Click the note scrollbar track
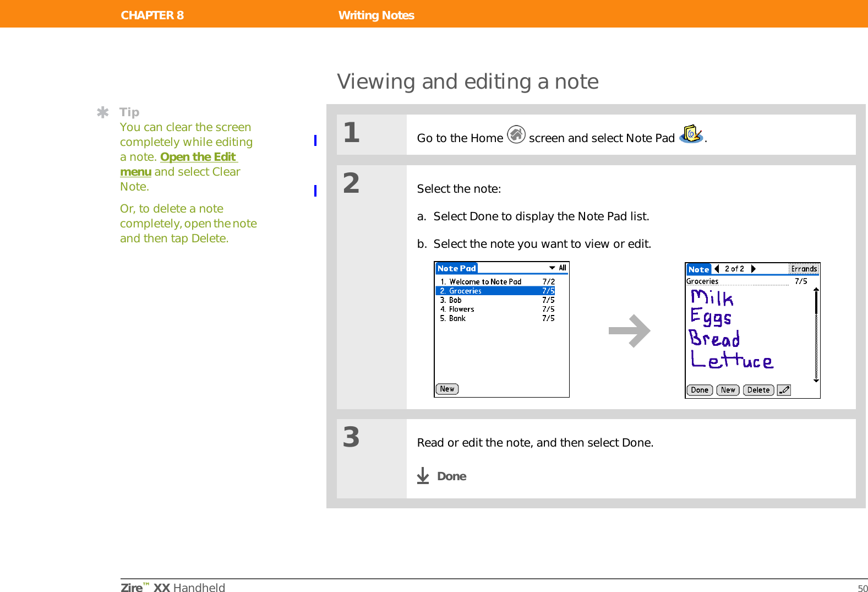Screen dimensions: 868x592 (x=816, y=335)
